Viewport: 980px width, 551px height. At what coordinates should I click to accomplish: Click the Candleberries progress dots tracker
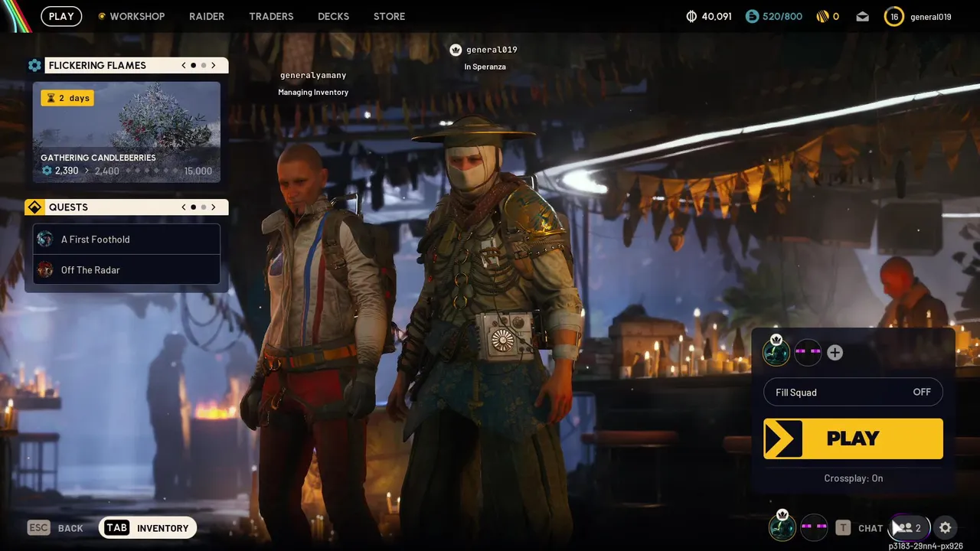tap(153, 171)
